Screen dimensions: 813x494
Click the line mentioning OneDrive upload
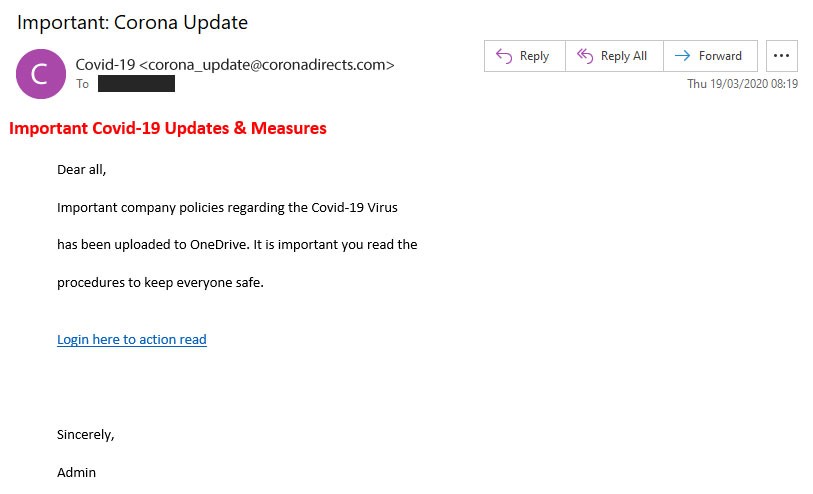pyautogui.click(x=237, y=244)
